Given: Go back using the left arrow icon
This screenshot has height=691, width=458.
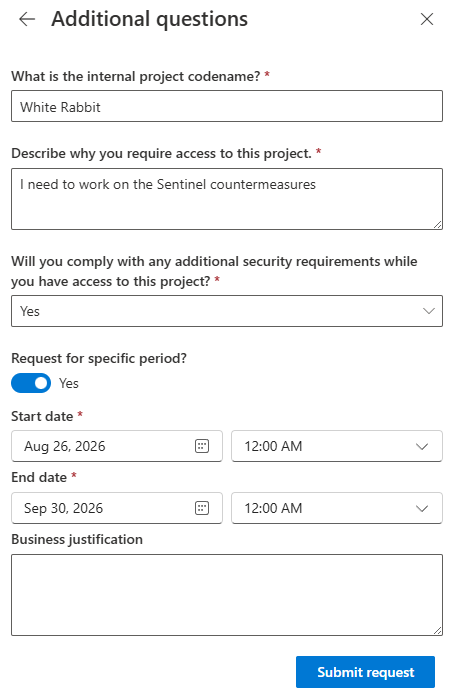Looking at the screenshot, I should (27, 19).
